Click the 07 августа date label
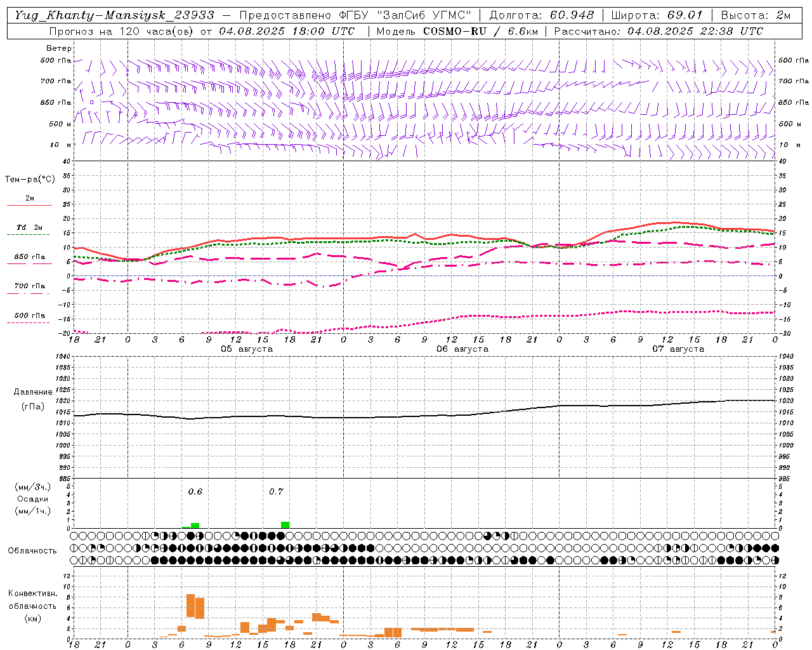This screenshot has height=650, width=812. click(678, 349)
